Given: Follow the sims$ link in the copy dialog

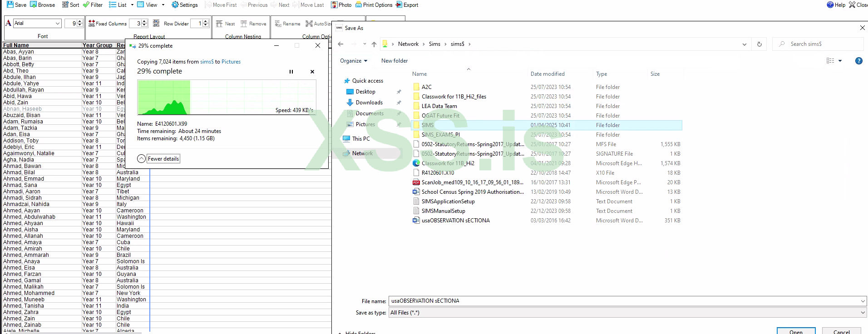Looking at the screenshot, I should click(x=207, y=62).
